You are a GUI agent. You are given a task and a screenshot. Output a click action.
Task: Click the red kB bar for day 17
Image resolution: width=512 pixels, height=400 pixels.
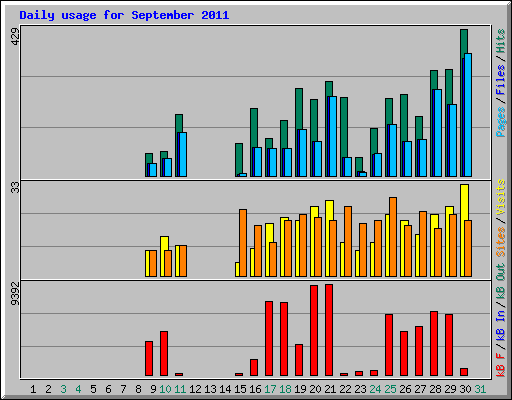coord(269,338)
